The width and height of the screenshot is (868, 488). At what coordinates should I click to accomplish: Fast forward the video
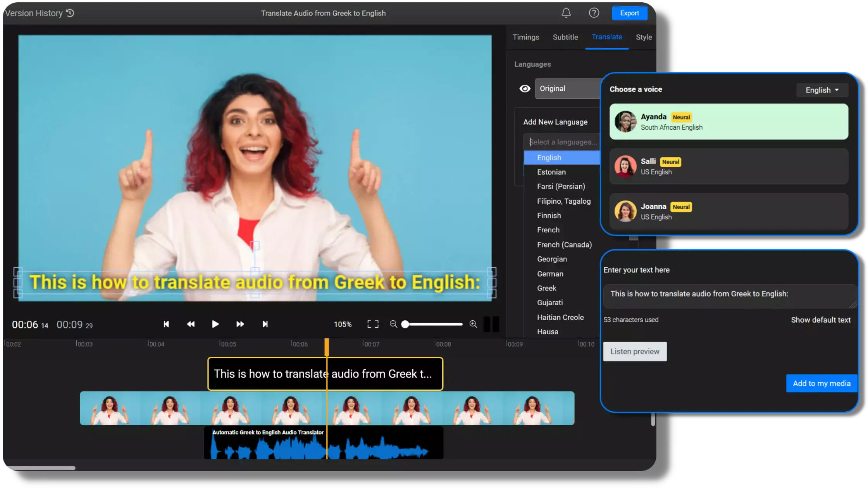240,324
